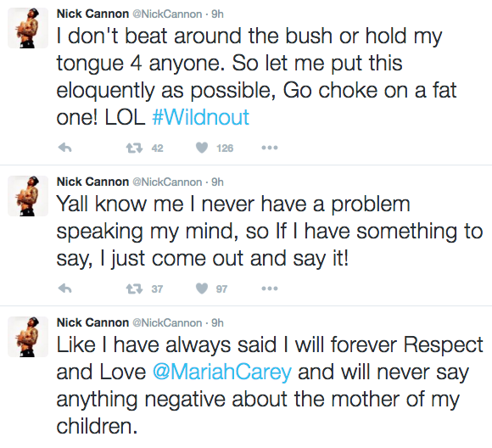Click the avatar on the Mariah Carey tweet
The width and height of the screenshot is (492, 448).
(x=28, y=337)
